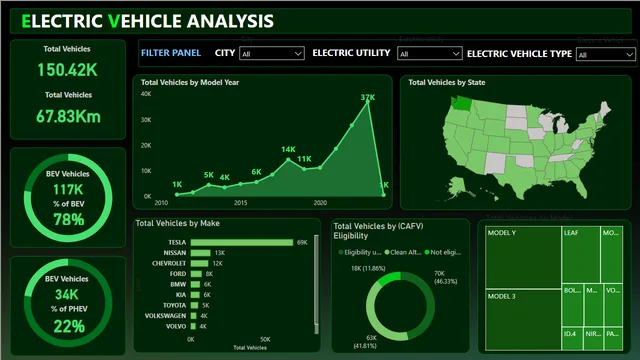Viewport: 640px width, 360px height.
Task: Click the Eligibility u... legend item
Action: [360, 252]
